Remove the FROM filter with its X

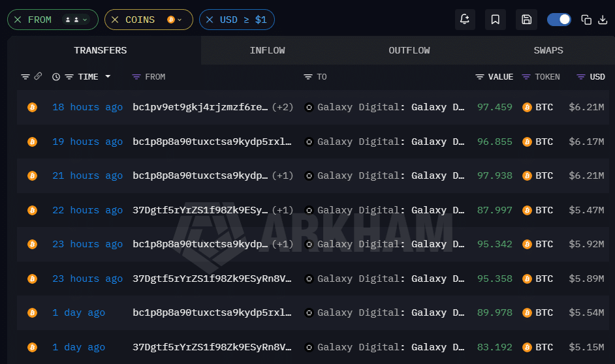coord(18,20)
